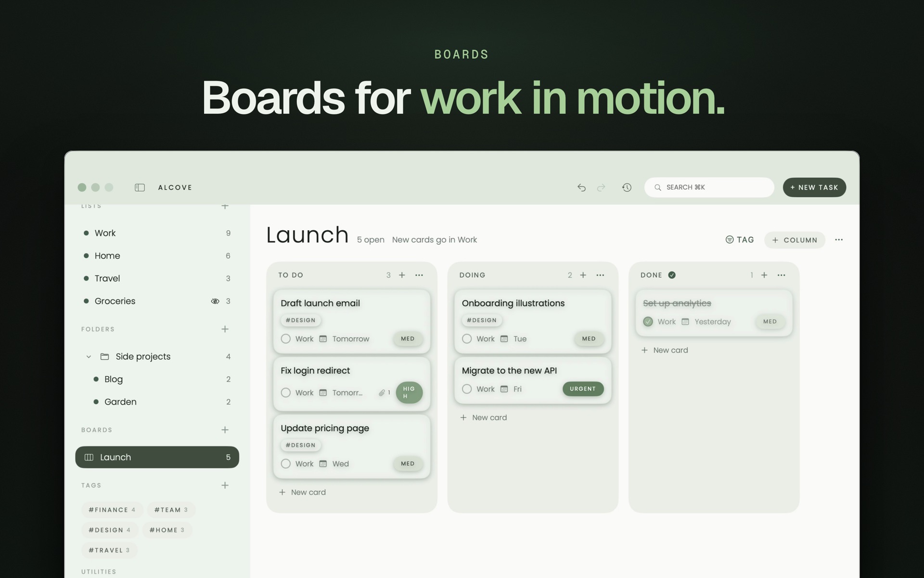Select the Work list
924x578 pixels.
click(157, 233)
